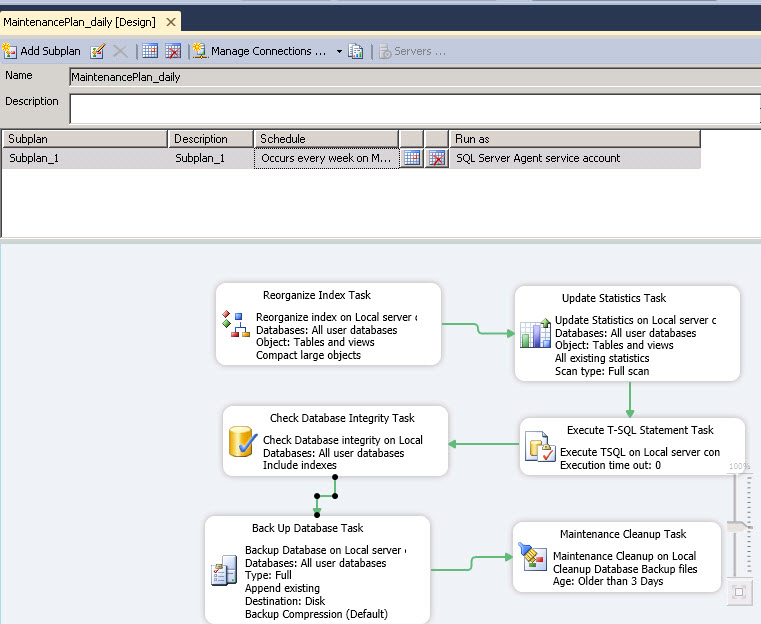The width and height of the screenshot is (761, 624).
Task: Select 'Backup Compression (Default)' text
Action: [316, 614]
